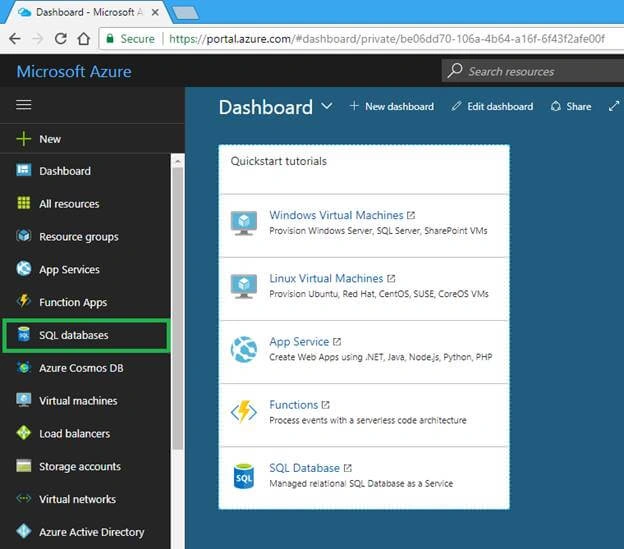
Task: Click the Resource groups cube icon
Action: click(23, 236)
